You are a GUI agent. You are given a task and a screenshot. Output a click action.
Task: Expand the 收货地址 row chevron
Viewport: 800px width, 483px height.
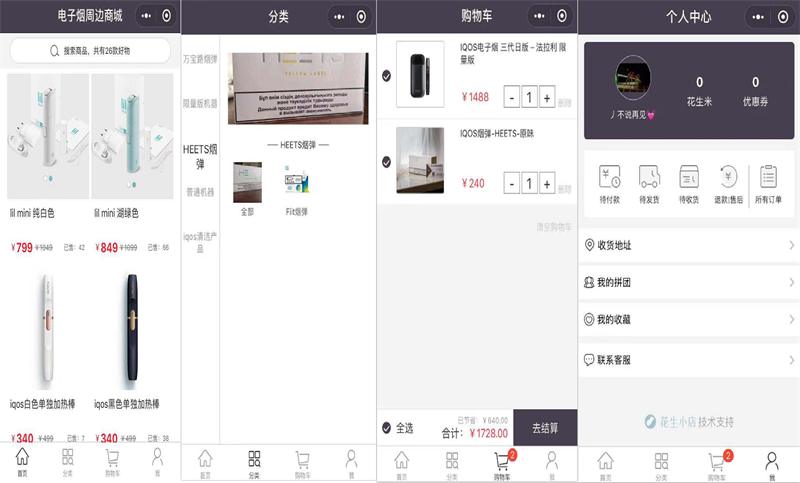(x=791, y=245)
